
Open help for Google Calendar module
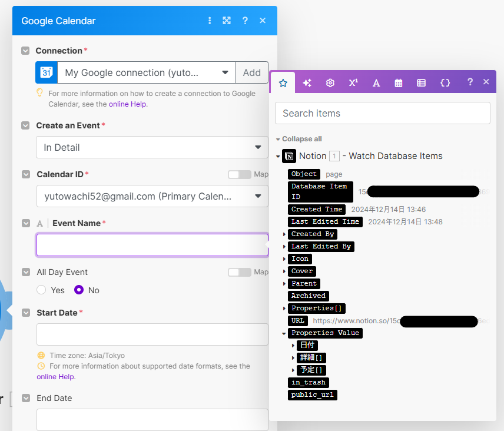point(245,21)
